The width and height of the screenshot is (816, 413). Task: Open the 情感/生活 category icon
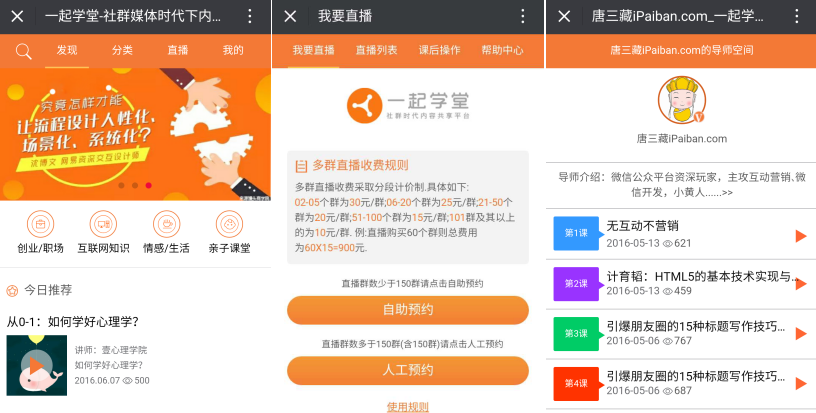pos(166,224)
